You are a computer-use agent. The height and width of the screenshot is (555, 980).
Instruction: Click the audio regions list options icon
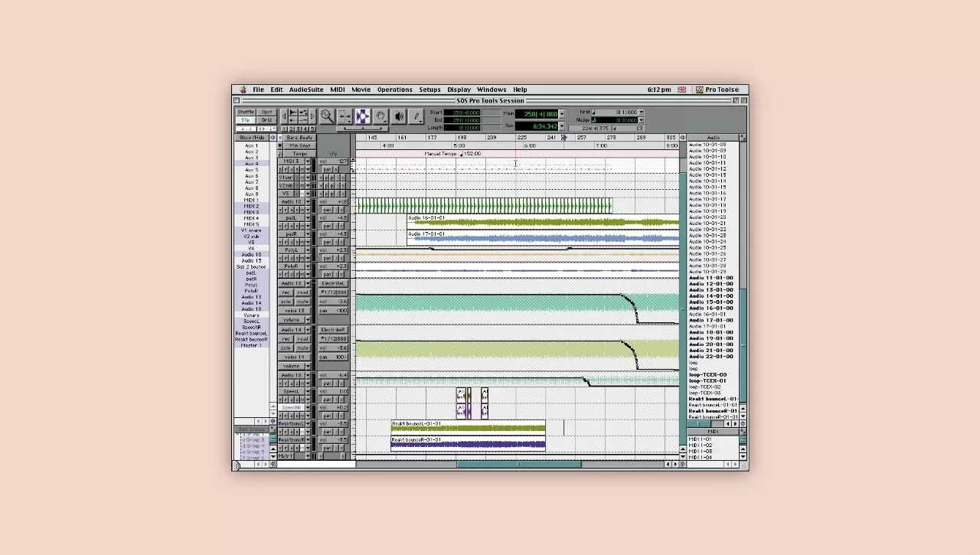click(x=743, y=138)
